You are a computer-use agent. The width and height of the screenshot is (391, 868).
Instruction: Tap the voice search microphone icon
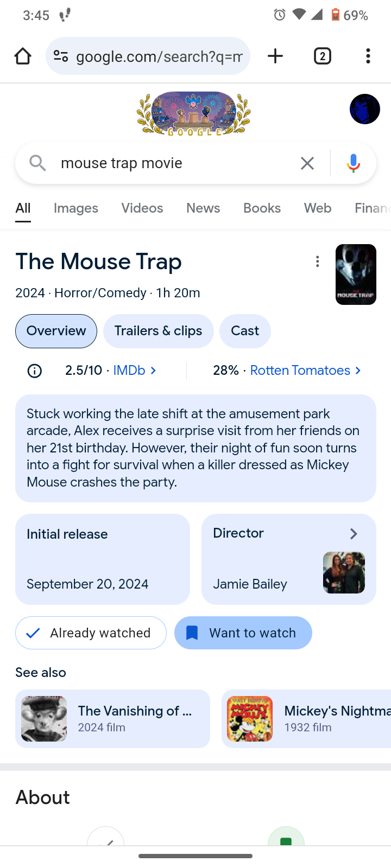point(353,163)
